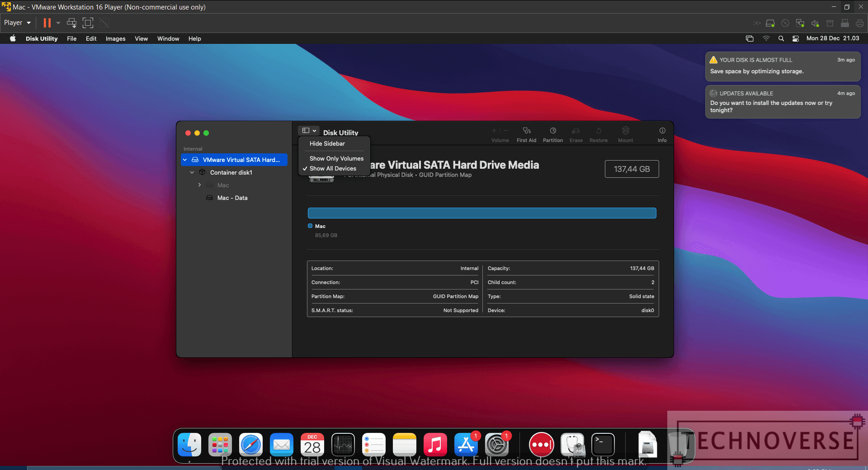
Task: Click the Restore toolbar icon
Action: (x=599, y=131)
